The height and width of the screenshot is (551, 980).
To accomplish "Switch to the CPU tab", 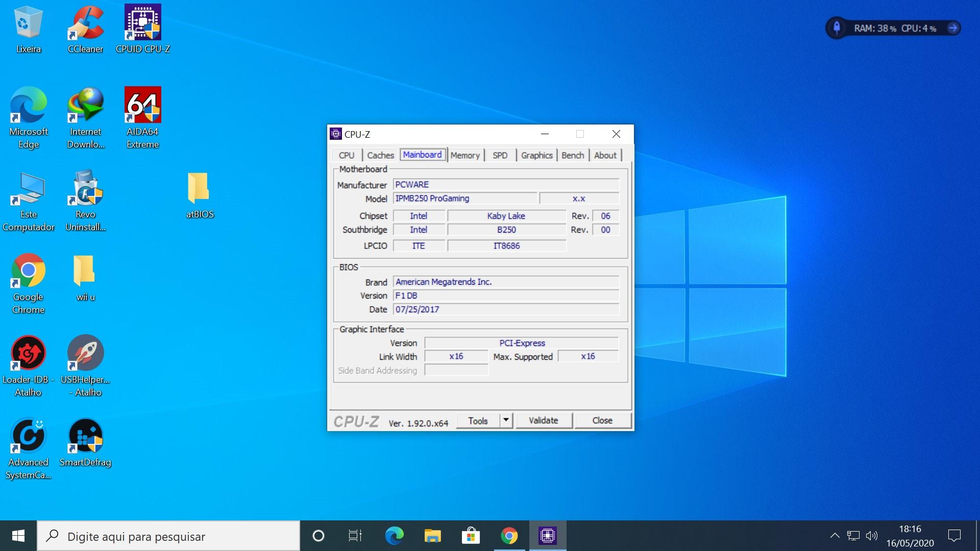I will pyautogui.click(x=347, y=155).
